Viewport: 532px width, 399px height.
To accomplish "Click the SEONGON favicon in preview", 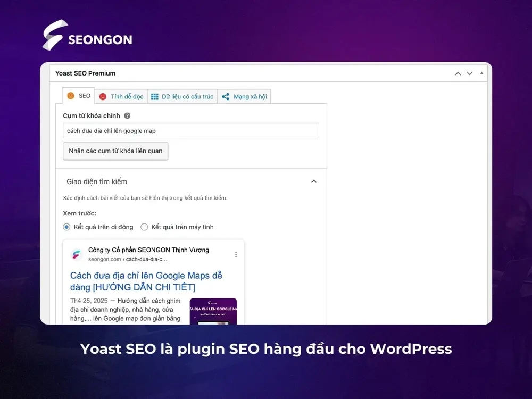I will click(x=77, y=254).
